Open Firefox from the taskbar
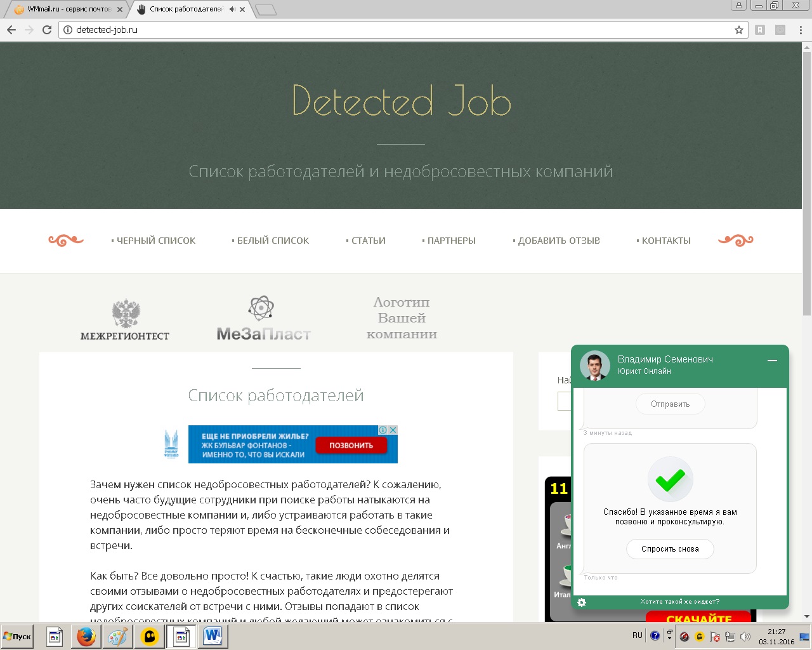Screen dimensions: 812x650 pos(86,636)
